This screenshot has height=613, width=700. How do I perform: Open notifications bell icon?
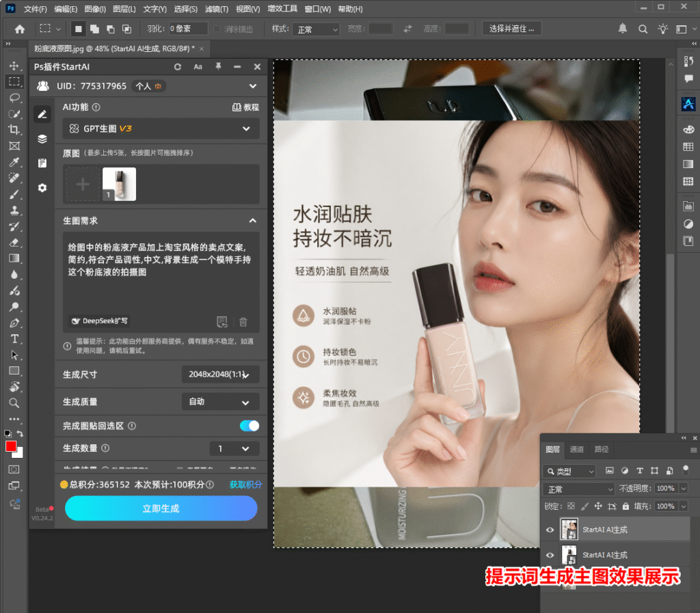coord(623,29)
